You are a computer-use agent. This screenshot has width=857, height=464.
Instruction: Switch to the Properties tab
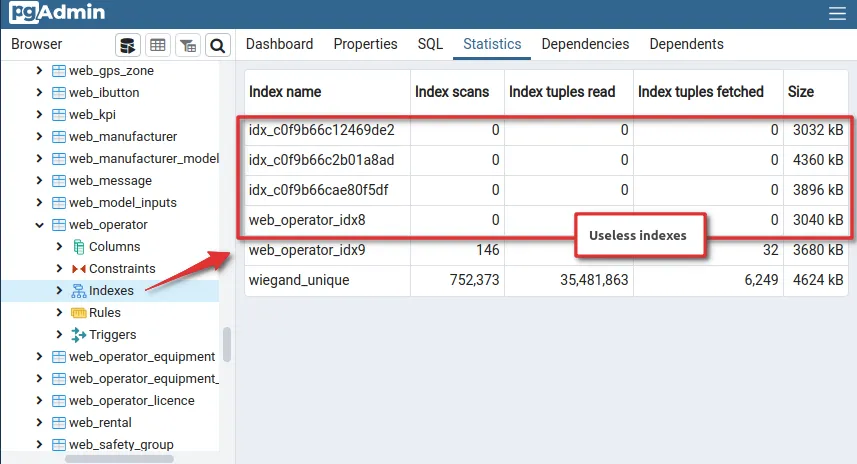[x=365, y=44]
